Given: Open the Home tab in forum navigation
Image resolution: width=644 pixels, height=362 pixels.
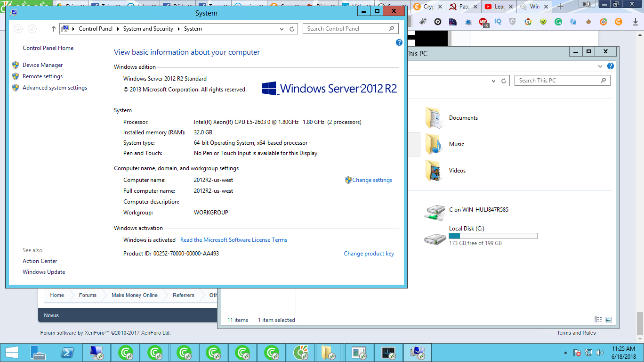Looking at the screenshot, I should coord(57,295).
